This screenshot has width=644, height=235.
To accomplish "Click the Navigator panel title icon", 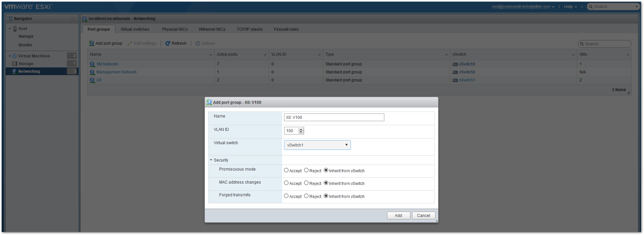I will (x=10, y=19).
